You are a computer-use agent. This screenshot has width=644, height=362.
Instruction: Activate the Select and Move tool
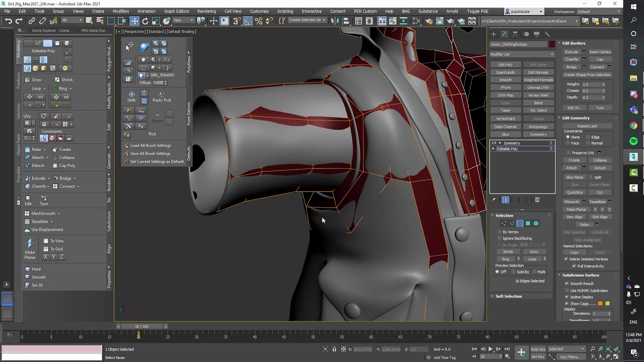(x=134, y=21)
